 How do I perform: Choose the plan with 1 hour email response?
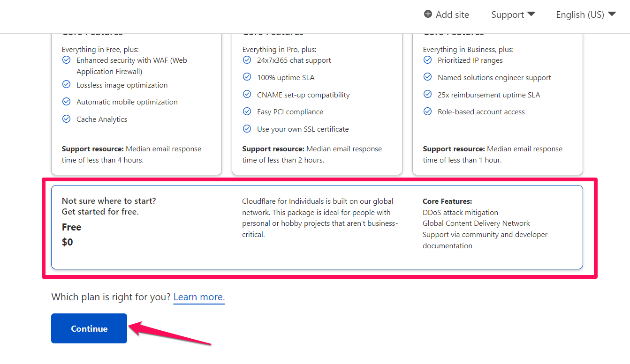point(498,103)
